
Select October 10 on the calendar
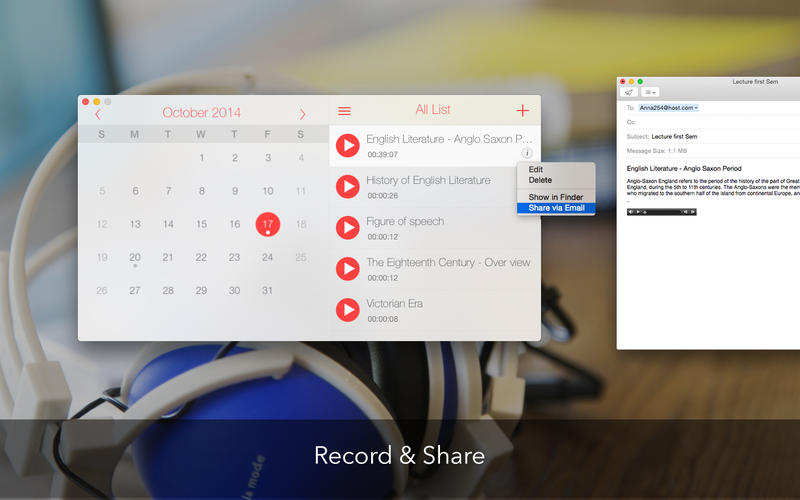tap(268, 191)
